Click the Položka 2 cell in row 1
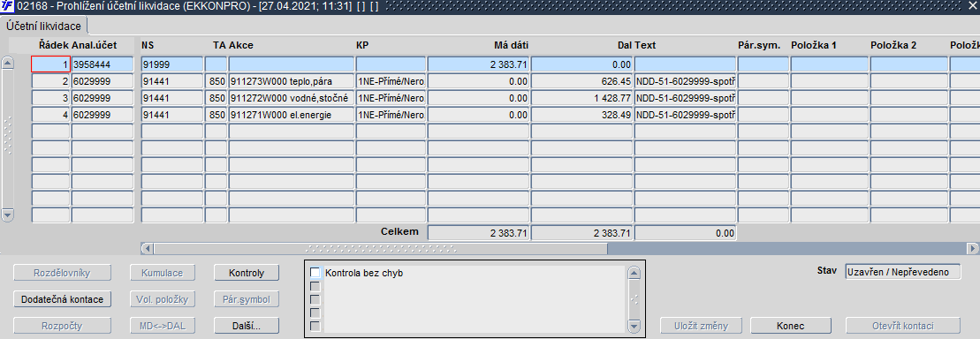 click(x=908, y=64)
